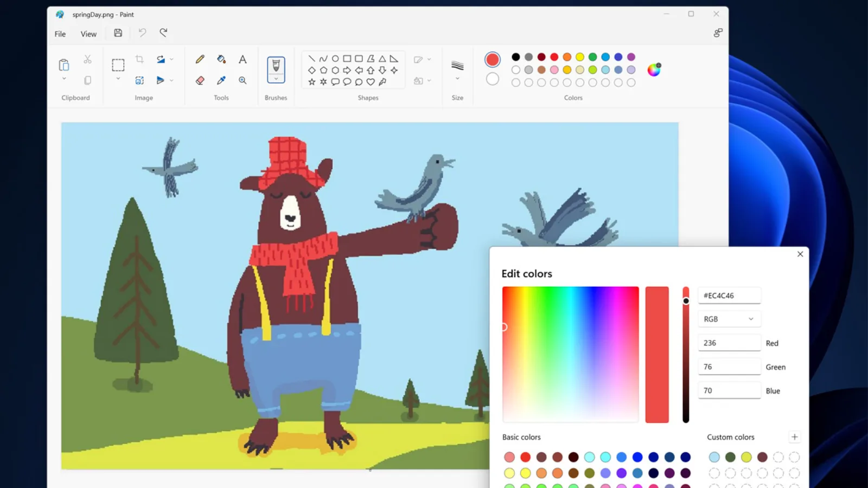This screenshot has width=868, height=488.
Task: Choose the rectangular Select tool
Action: coord(118,65)
